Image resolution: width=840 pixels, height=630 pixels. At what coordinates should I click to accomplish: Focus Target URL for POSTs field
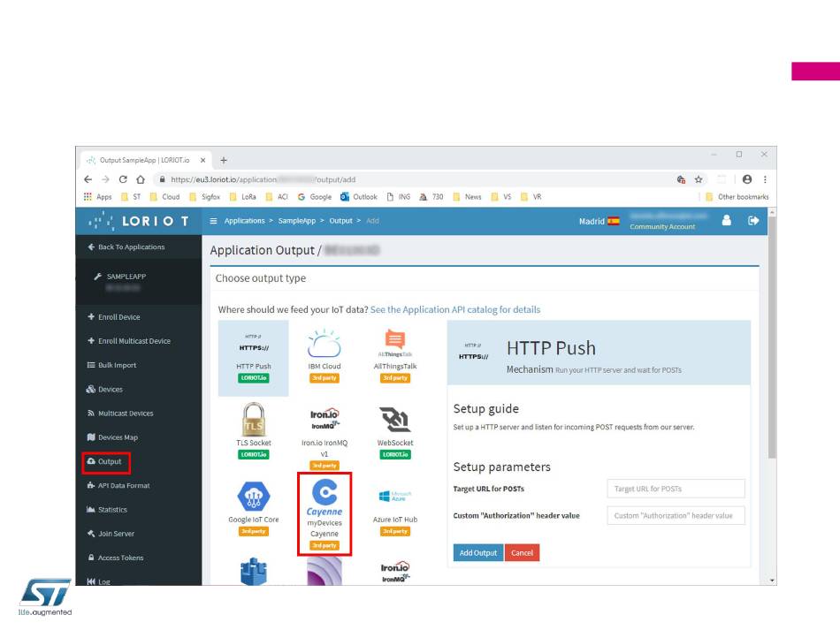point(676,489)
